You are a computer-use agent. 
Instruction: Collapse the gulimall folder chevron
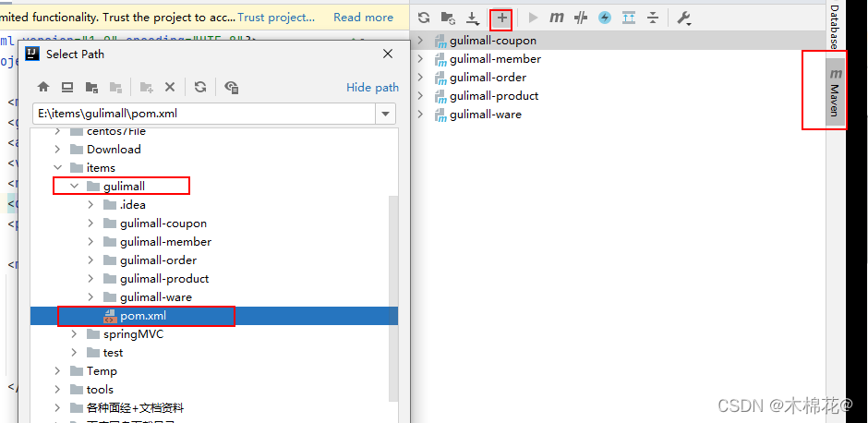74,187
